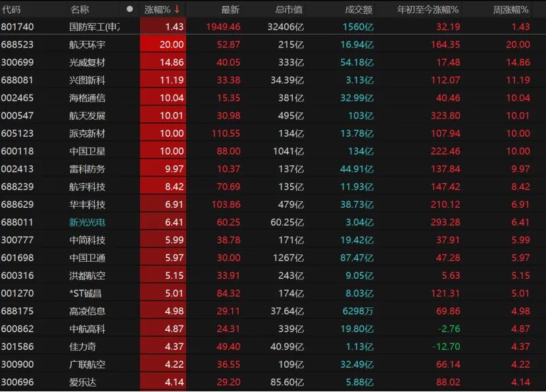Sort by the 总市值 column header

coord(288,9)
